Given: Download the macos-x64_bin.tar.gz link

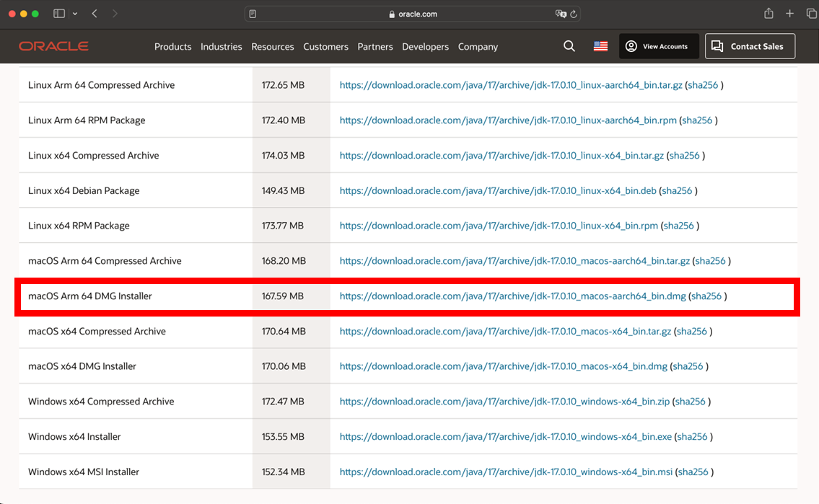Looking at the screenshot, I should (x=505, y=331).
